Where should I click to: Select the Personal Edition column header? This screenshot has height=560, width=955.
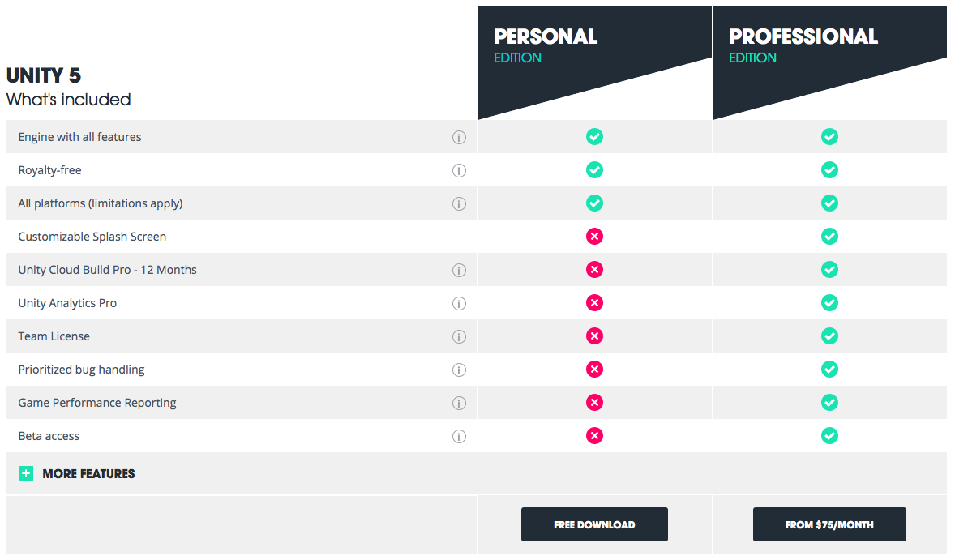(594, 61)
